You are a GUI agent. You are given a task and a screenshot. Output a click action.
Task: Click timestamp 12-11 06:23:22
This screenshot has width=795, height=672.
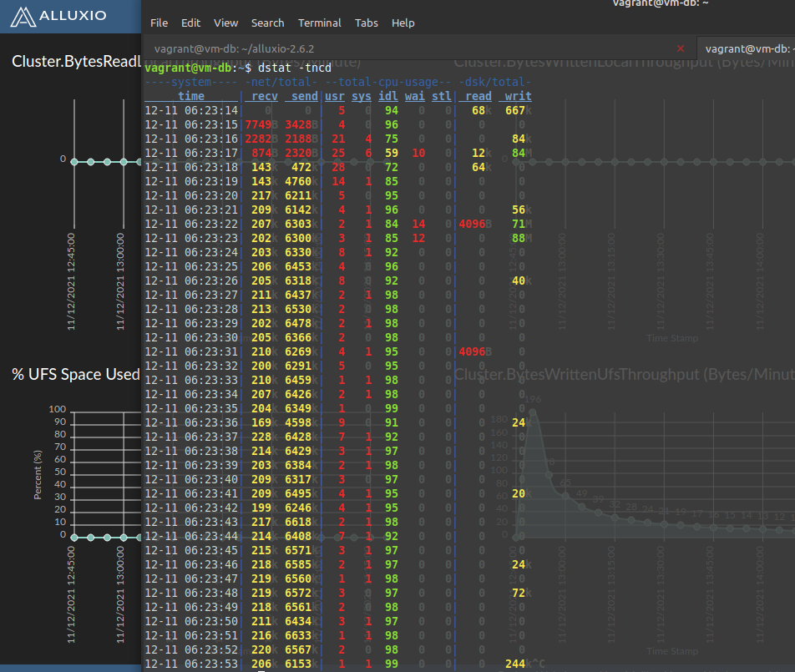coord(191,224)
